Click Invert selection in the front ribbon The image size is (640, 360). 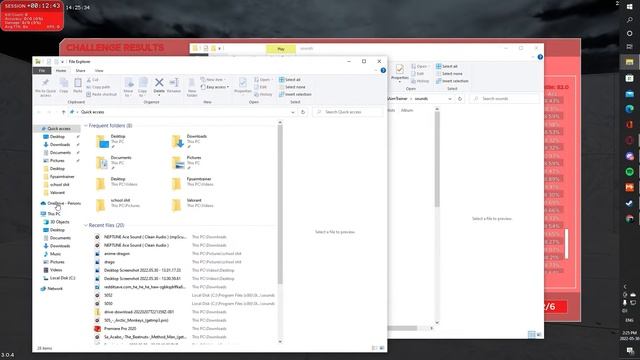click(295, 94)
